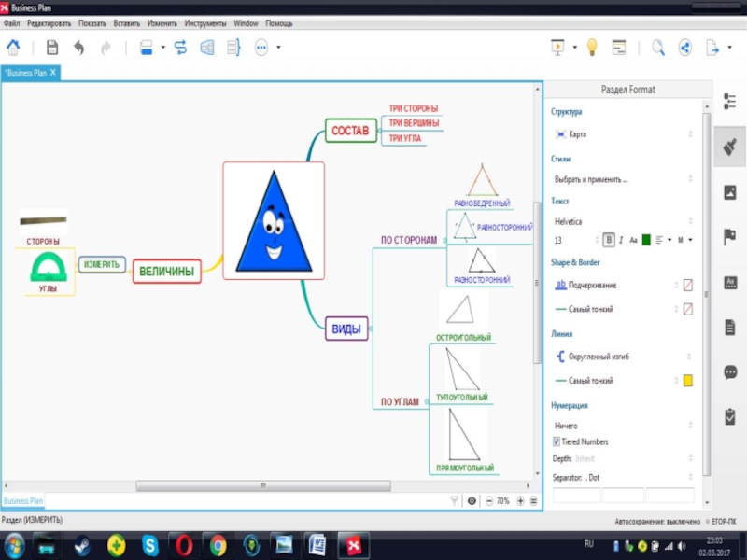
Task: Open the Инструменты menu
Action: coord(204,22)
